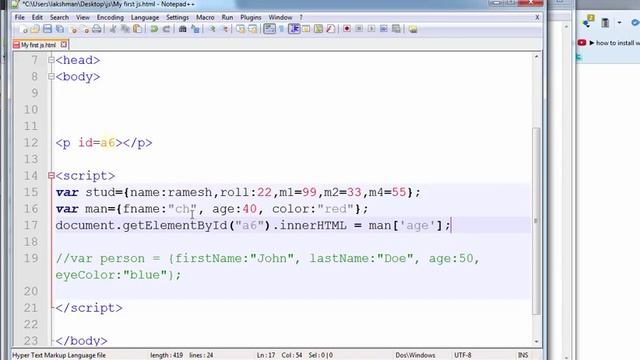Click the green Undo arrow icon
Viewport: 640px width, 360px height.
pos(154,29)
